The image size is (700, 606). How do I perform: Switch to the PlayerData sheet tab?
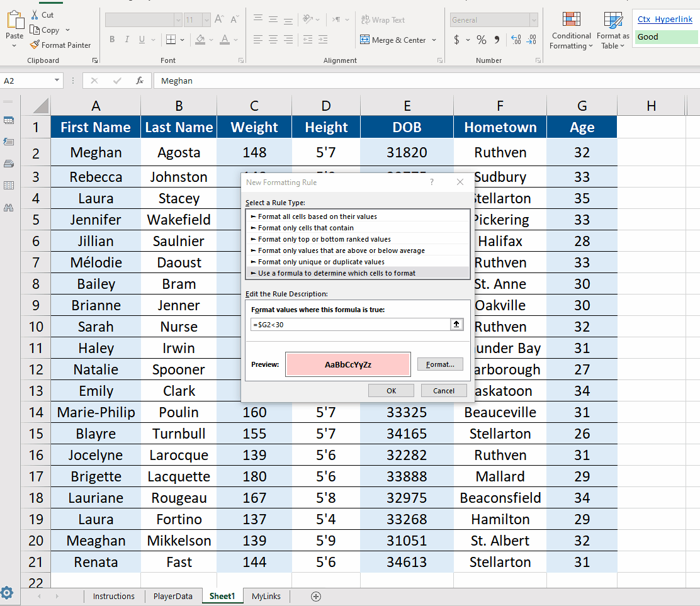[172, 596]
